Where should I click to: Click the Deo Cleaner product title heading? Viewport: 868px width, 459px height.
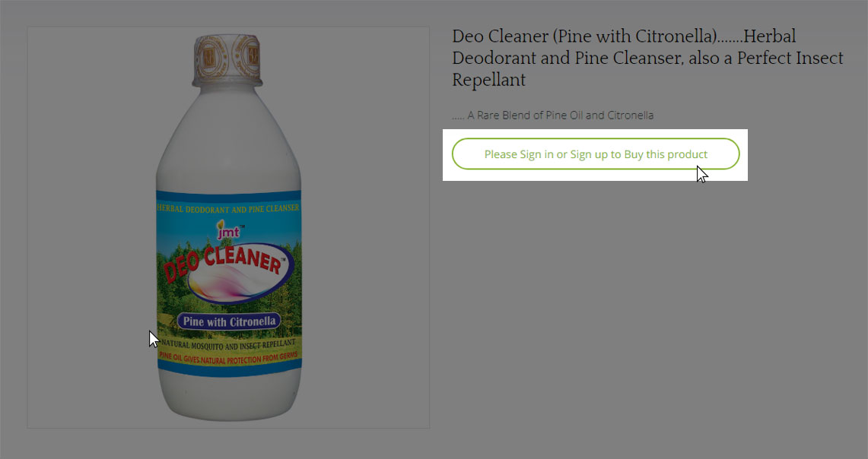point(647,58)
